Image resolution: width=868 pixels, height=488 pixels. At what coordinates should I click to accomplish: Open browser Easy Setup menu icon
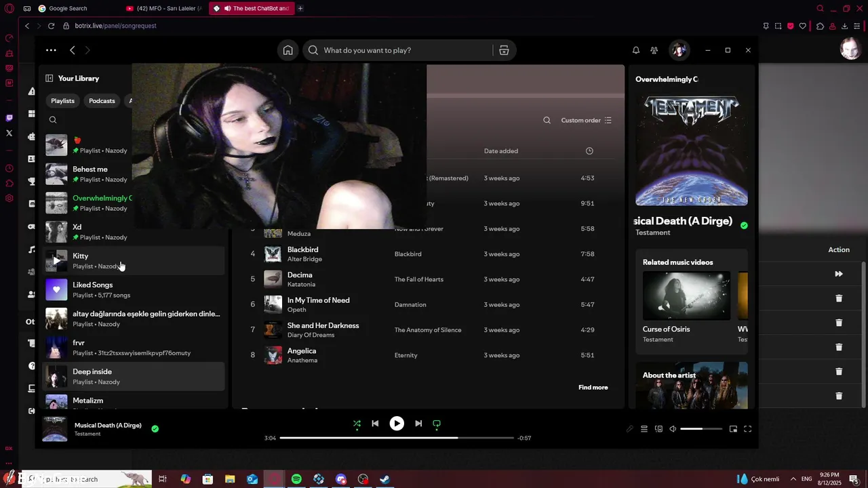pyautogui.click(x=858, y=26)
